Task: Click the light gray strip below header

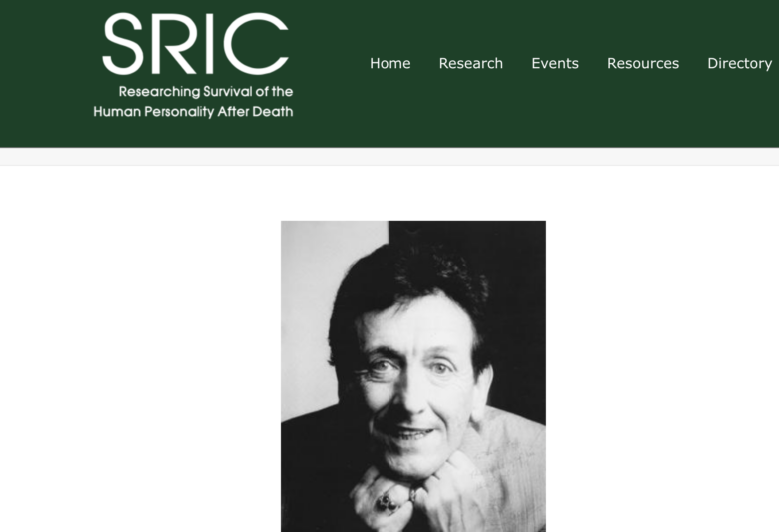Action: (x=389, y=156)
